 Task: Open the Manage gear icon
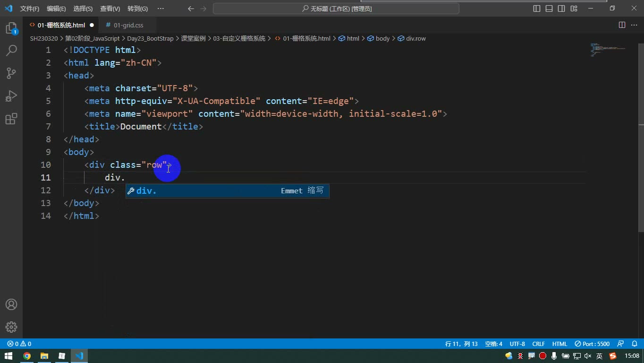click(x=11, y=327)
